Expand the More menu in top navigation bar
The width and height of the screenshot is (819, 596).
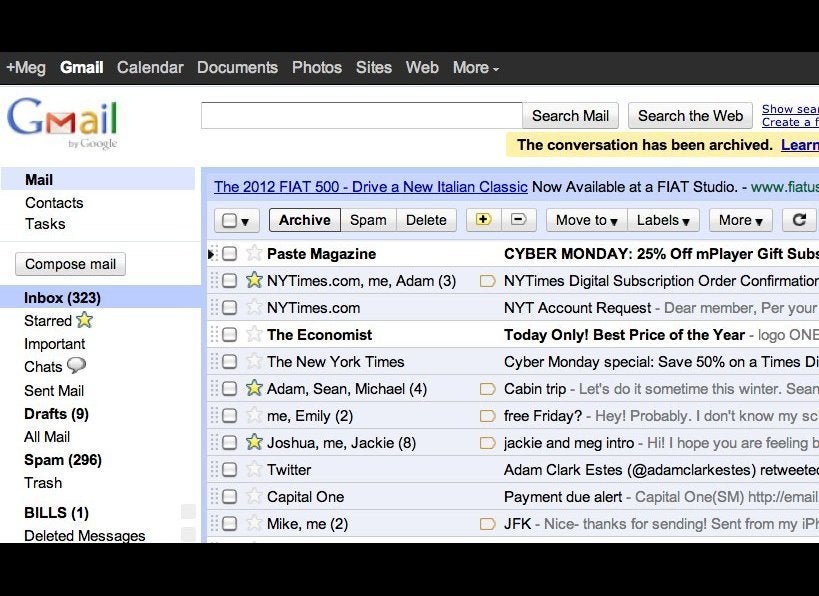point(476,67)
